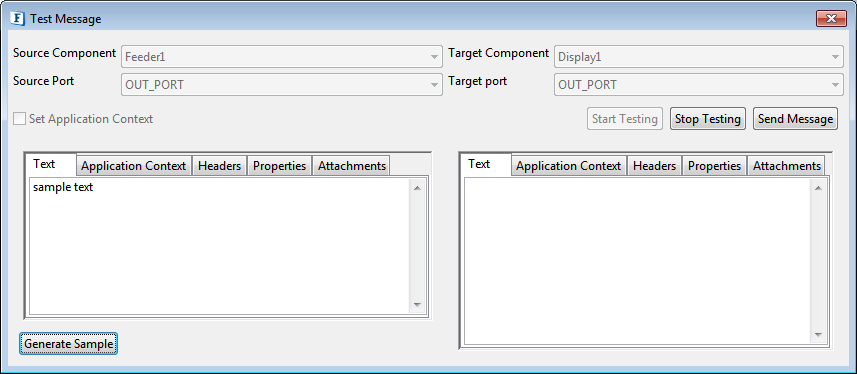Show the left Attachments tab

click(x=351, y=166)
